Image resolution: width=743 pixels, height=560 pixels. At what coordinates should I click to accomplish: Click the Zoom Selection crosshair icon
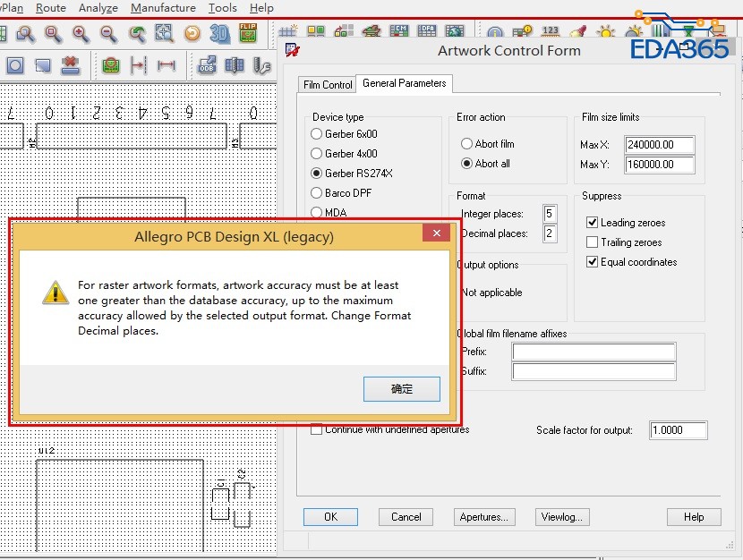tap(165, 33)
